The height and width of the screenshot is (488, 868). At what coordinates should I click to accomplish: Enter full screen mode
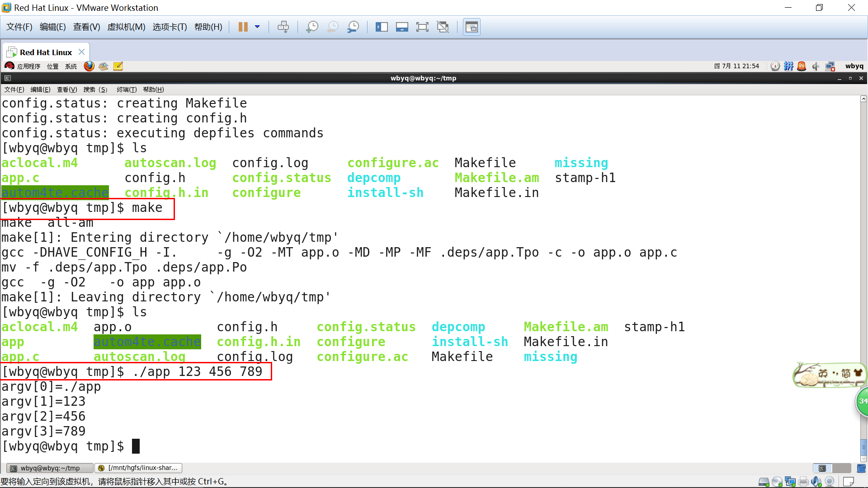coord(422,27)
